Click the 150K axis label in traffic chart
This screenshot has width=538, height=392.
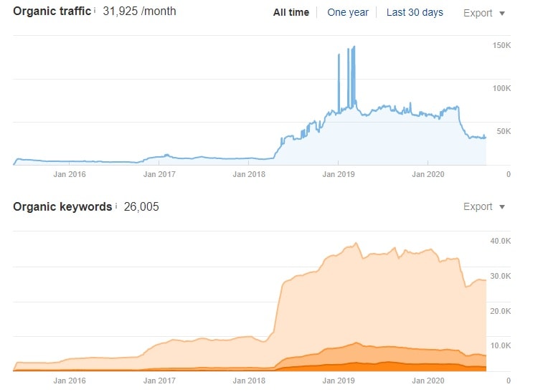coord(501,46)
